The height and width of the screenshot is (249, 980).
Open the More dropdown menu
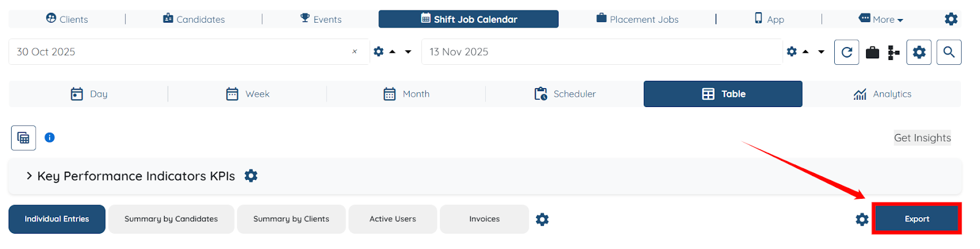[x=882, y=19]
